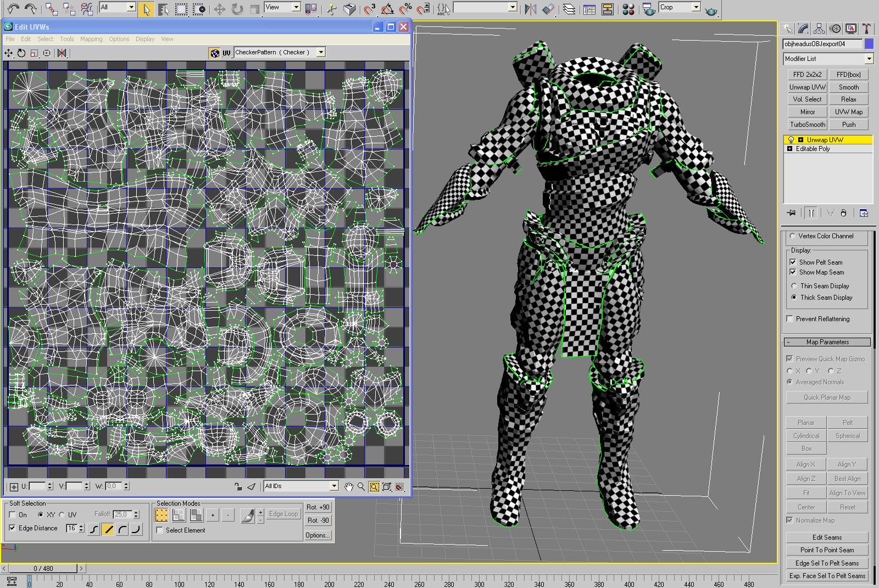Enable the Select Element checkbox
879x588 pixels.
coord(160,530)
